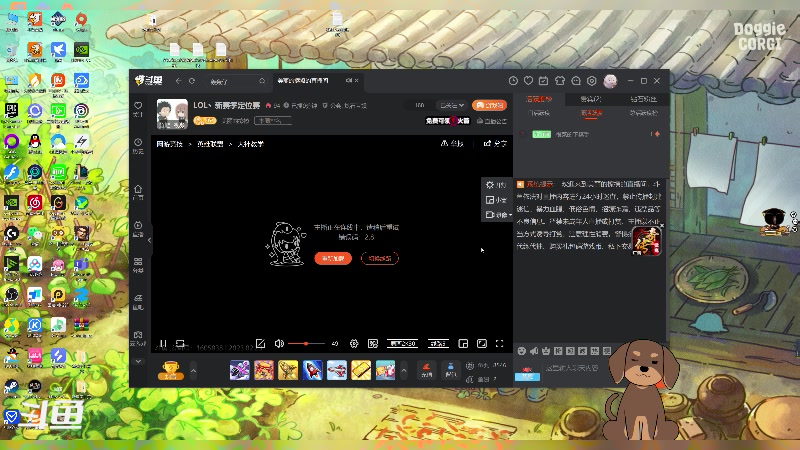Collapse the left sidebar with the arrow handle
800x450 pixels.
[149, 240]
